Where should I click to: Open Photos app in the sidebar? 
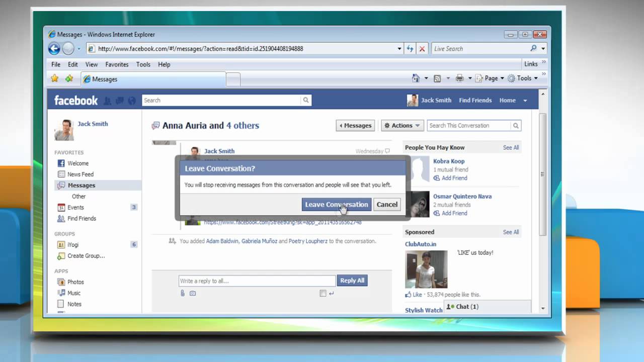75,282
